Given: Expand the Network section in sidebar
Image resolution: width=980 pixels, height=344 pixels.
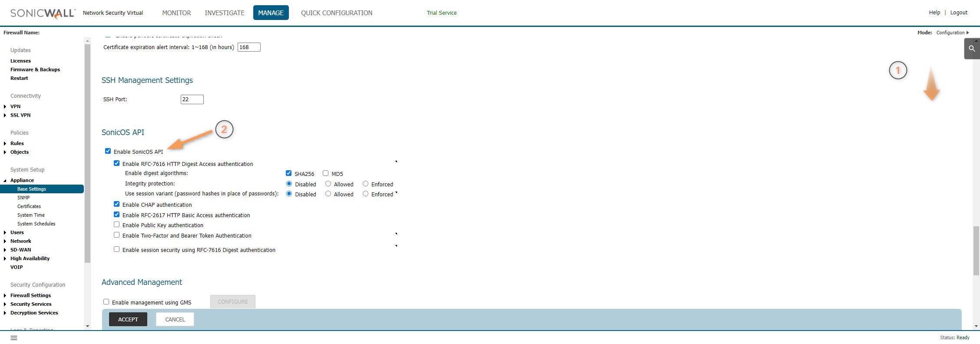Looking at the screenshot, I should click(x=5, y=241).
